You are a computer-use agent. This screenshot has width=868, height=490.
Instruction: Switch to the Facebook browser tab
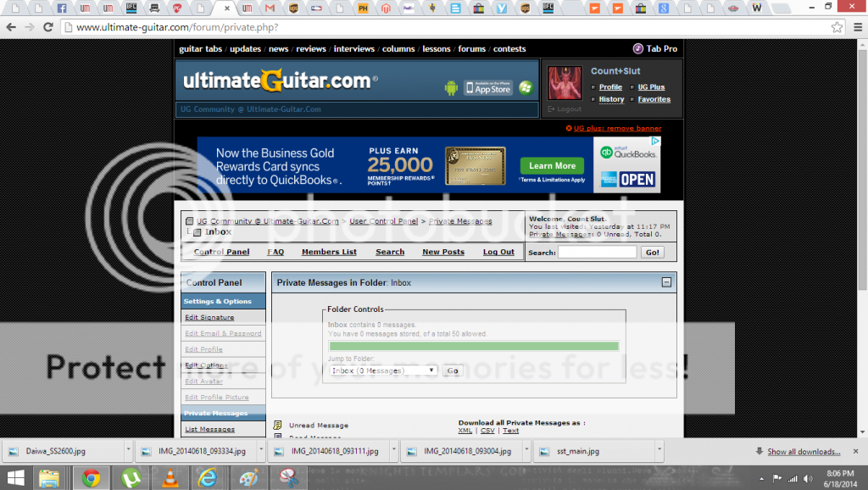tap(61, 8)
